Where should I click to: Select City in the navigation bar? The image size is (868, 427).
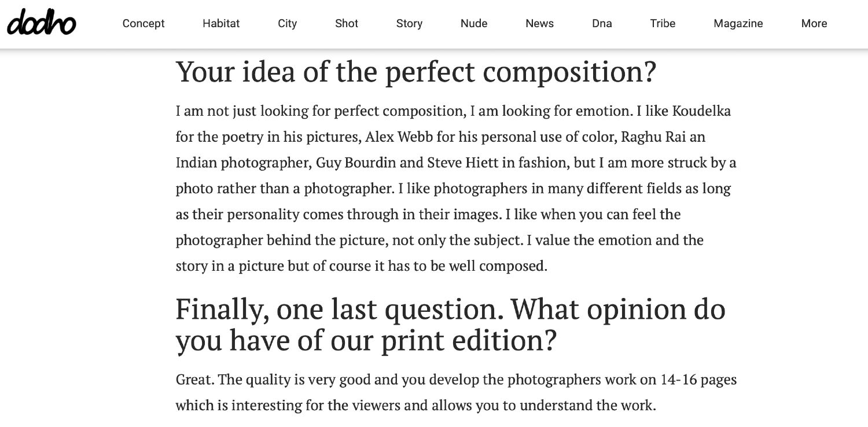[287, 24]
